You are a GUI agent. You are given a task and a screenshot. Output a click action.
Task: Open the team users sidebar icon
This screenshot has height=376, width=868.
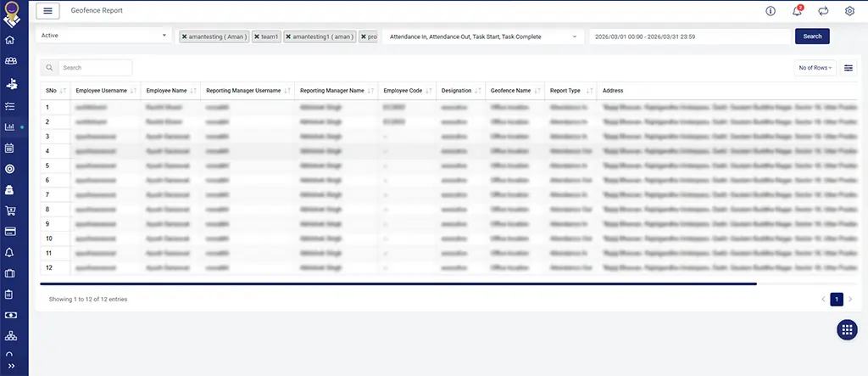click(x=9, y=61)
